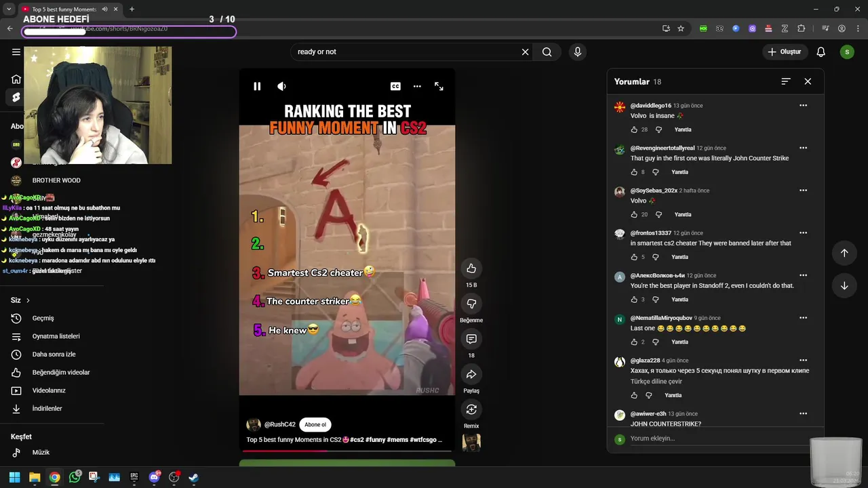Reply (Yanıtla) to @daviddlego16's comment
Viewport: 868px width, 488px height.
pyautogui.click(x=683, y=129)
